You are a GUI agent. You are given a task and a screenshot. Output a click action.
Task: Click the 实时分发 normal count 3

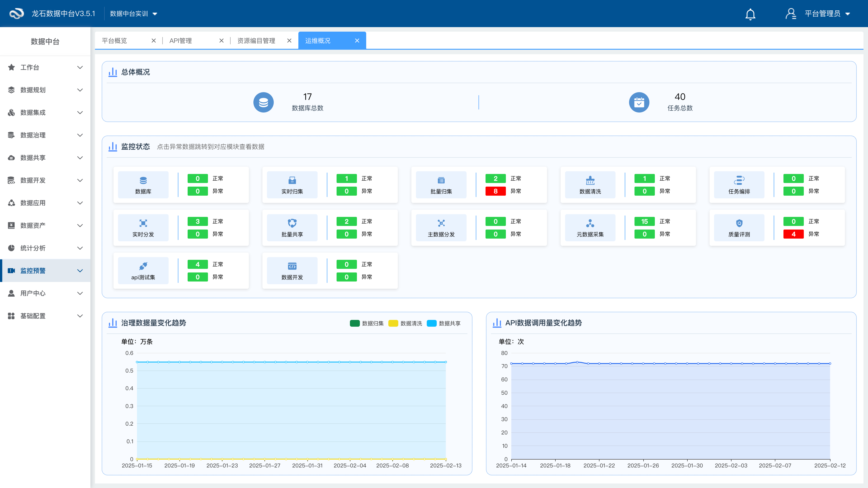[198, 221]
